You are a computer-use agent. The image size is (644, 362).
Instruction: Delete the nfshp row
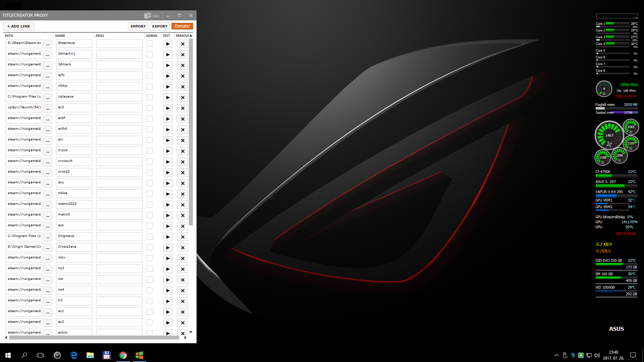pos(183,87)
